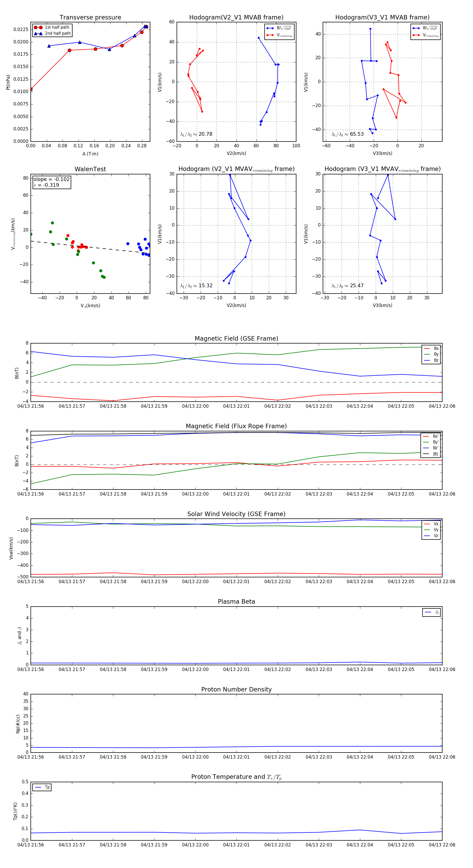The width and height of the screenshot is (473, 868).
Task: Click the λ1/λ2 ≈ 20.78 annotation
Action: [196, 134]
